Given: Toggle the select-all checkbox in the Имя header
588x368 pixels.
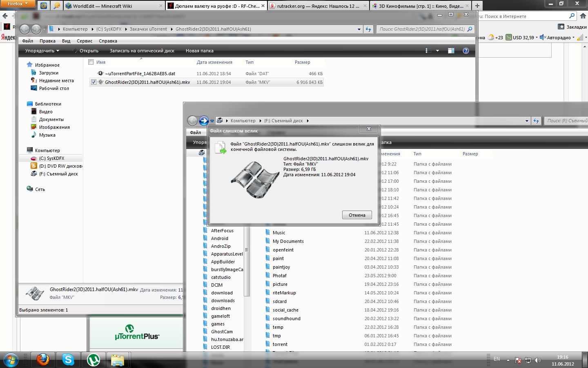Looking at the screenshot, I should [91, 62].
